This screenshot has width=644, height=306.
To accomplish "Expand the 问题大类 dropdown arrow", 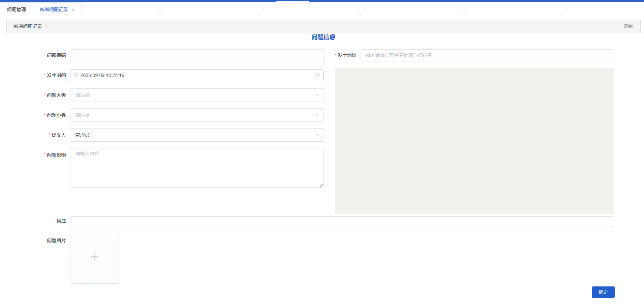I will point(317,95).
